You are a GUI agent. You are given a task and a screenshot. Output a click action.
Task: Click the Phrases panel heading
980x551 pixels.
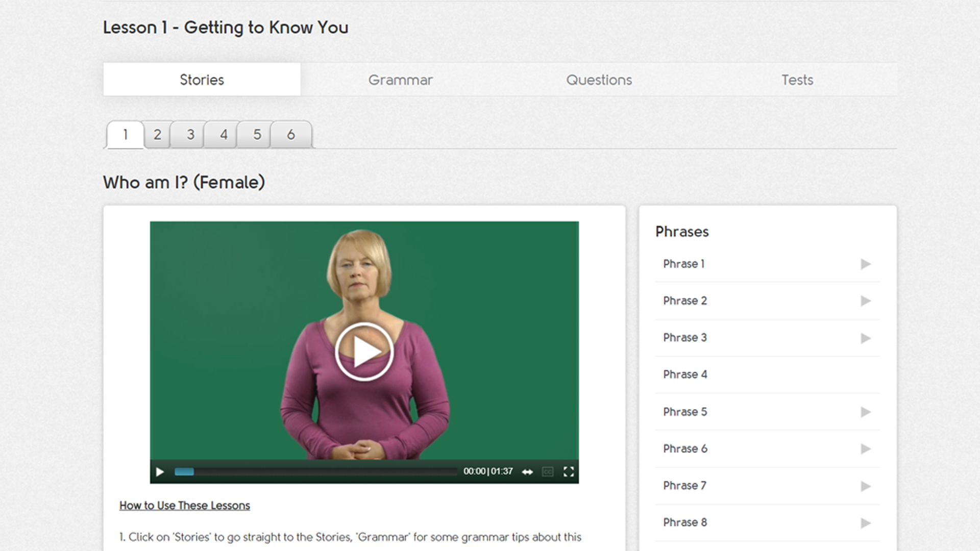point(682,232)
